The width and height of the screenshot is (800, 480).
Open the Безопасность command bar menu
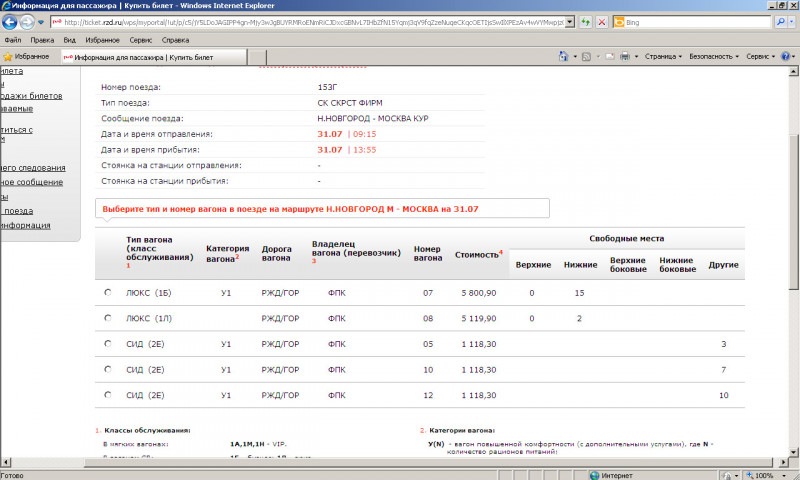(713, 57)
